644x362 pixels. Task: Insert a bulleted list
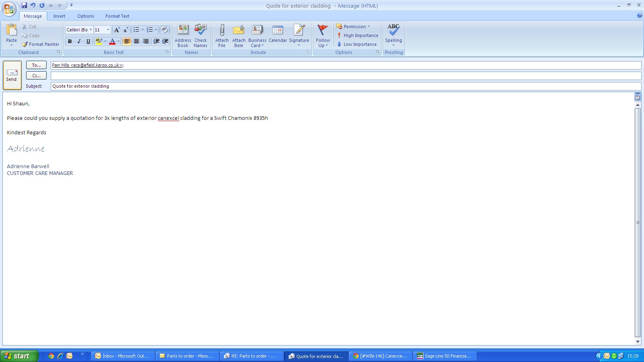[136, 30]
